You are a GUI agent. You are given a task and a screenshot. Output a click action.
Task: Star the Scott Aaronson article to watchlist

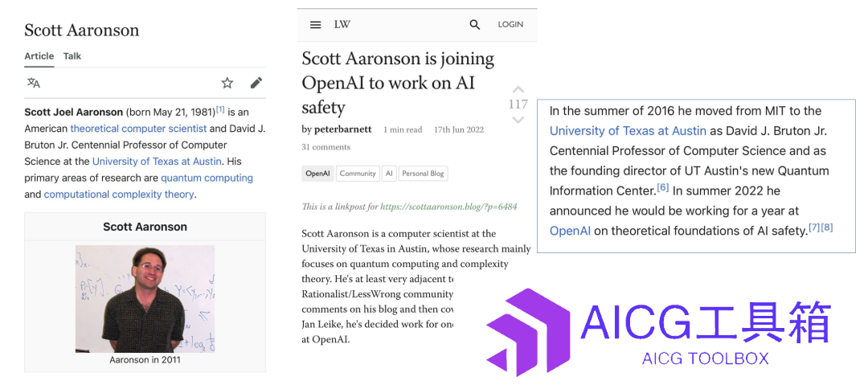(x=227, y=83)
